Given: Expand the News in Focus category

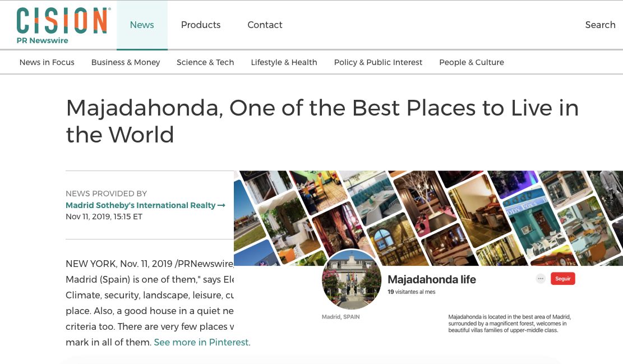Looking at the screenshot, I should coord(47,62).
